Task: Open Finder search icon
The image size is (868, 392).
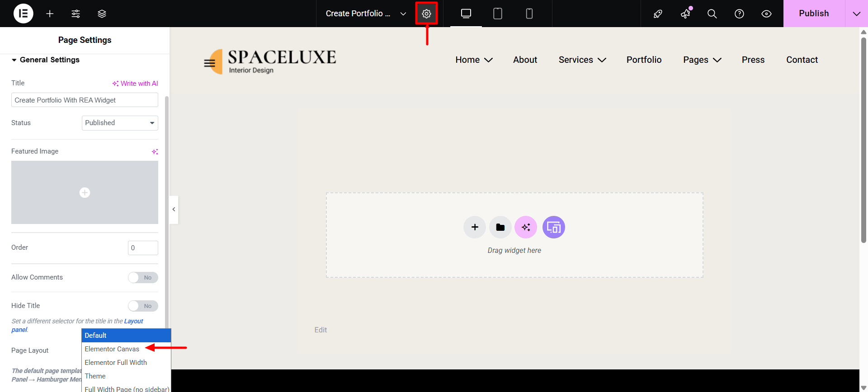Action: (x=712, y=14)
